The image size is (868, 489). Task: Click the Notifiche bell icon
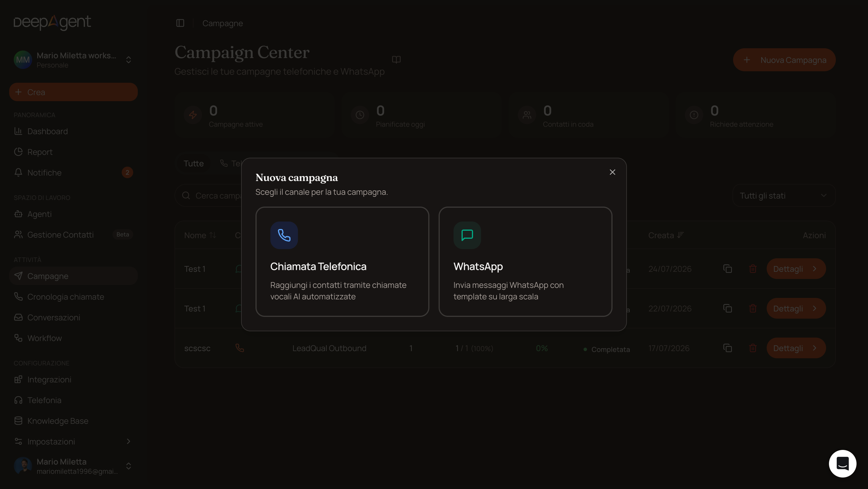point(18,172)
